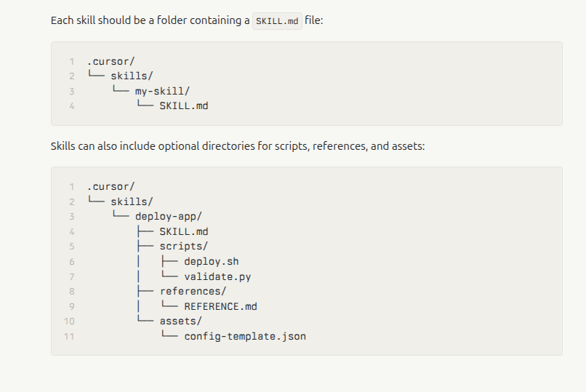
Task: Click skills/ on line 2 of first block
Action: pyautogui.click(x=132, y=76)
